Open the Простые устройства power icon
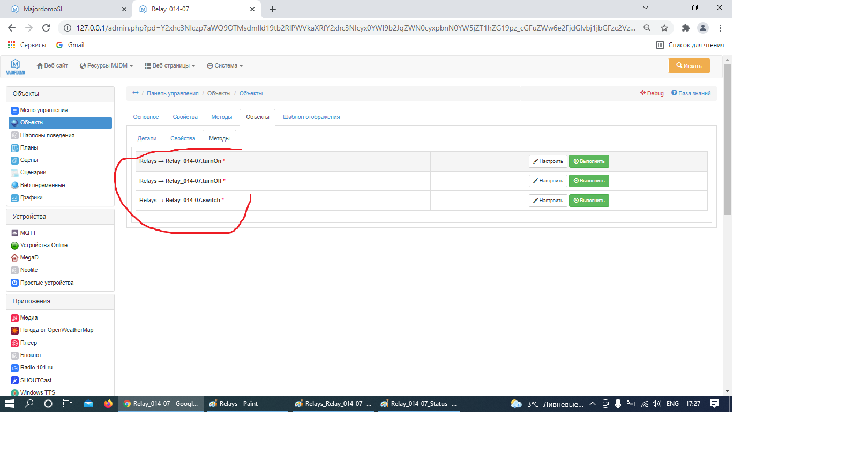The height and width of the screenshot is (460, 868). click(x=14, y=283)
